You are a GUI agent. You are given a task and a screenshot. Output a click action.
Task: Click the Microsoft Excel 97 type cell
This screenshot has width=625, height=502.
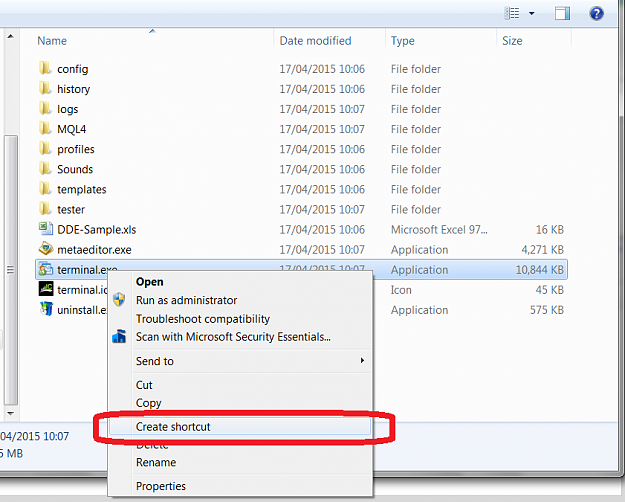click(x=439, y=230)
